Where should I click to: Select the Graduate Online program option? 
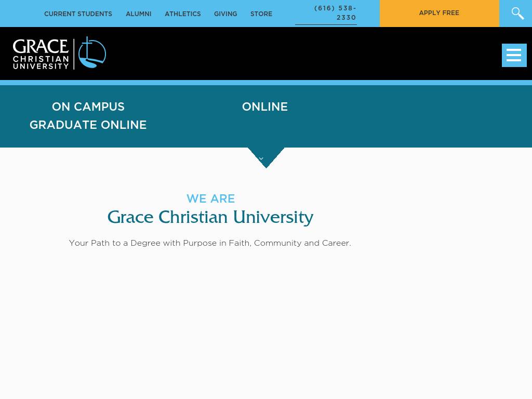[88, 125]
